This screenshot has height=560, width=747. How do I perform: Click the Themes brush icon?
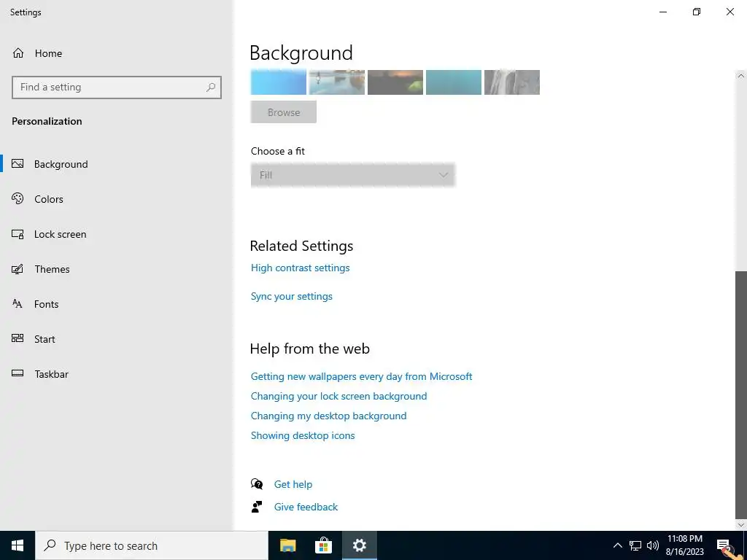coord(18,269)
